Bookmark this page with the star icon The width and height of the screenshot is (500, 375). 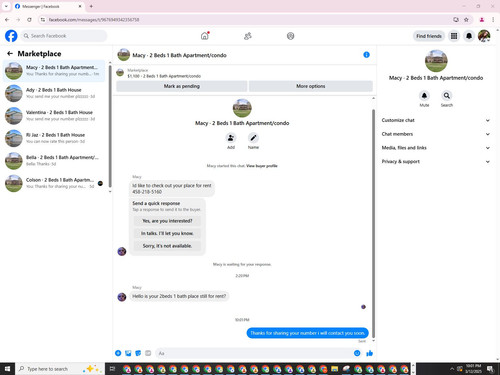[466, 20]
